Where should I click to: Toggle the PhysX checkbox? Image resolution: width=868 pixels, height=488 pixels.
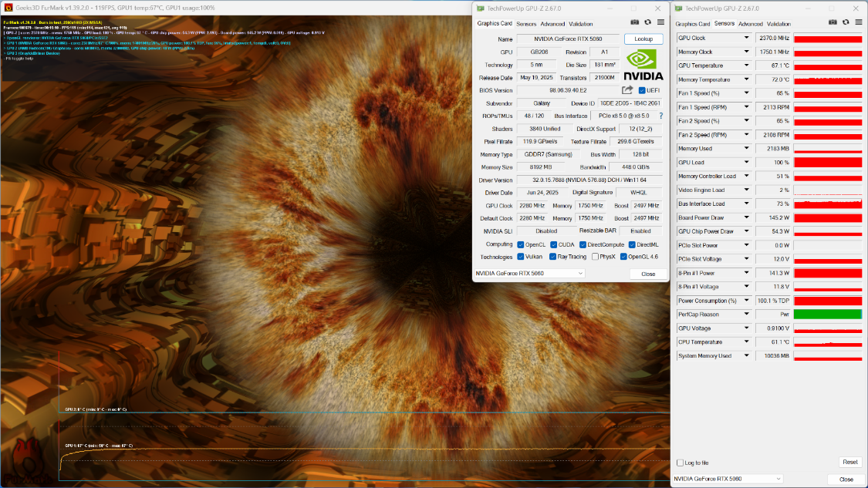[595, 257]
